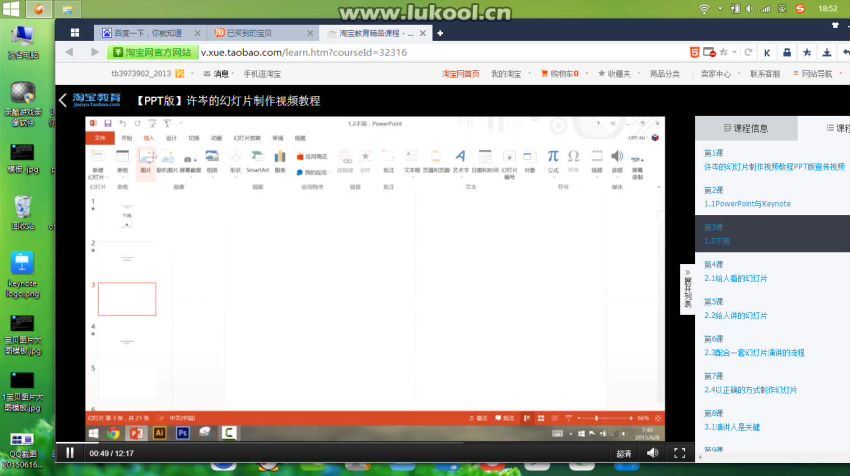Open the browser app grid icon
The image size is (850, 476).
pos(75,33)
